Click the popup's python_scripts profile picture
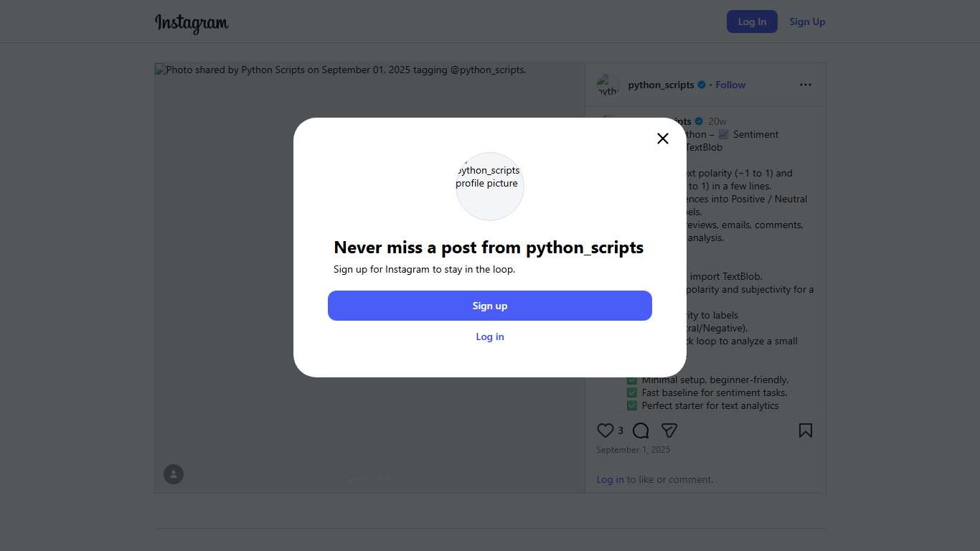Image resolution: width=980 pixels, height=551 pixels. pos(490,187)
